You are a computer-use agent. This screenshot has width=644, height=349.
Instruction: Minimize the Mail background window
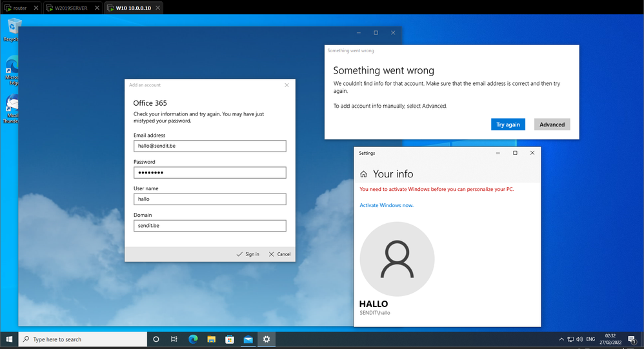click(x=359, y=33)
